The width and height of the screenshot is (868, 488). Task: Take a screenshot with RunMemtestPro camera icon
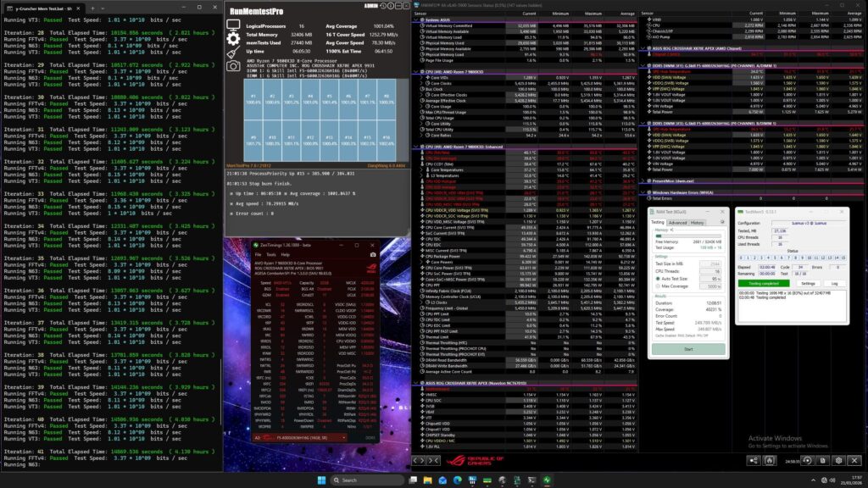pyautogui.click(x=233, y=66)
